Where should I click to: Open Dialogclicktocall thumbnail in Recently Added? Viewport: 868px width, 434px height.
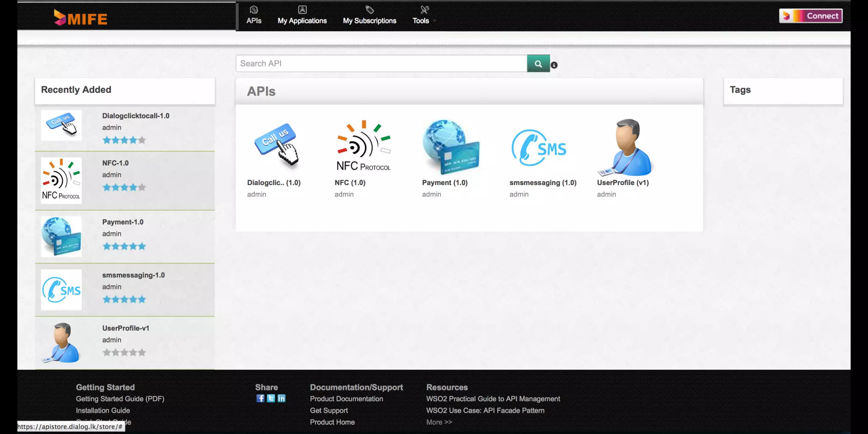pos(61,125)
